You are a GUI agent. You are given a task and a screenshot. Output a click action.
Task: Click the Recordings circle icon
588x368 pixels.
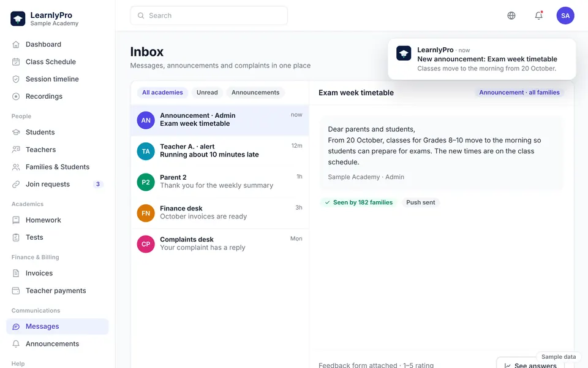[16, 96]
